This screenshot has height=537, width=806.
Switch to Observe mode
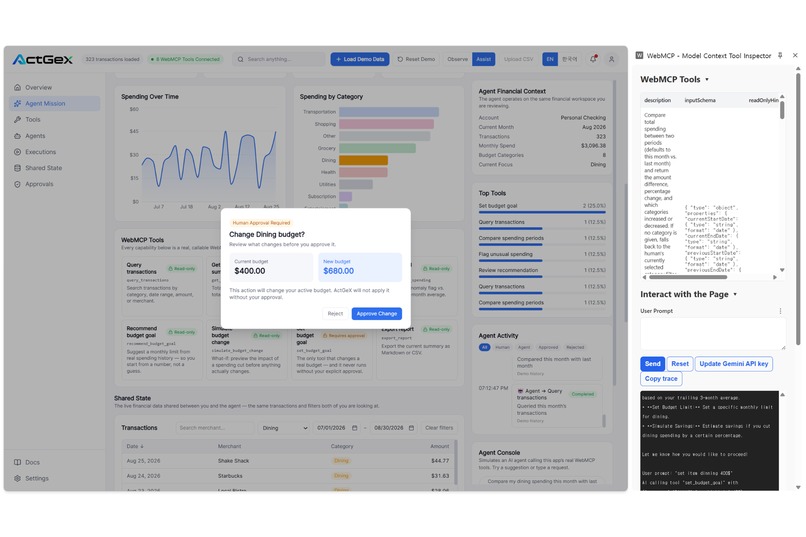click(457, 59)
